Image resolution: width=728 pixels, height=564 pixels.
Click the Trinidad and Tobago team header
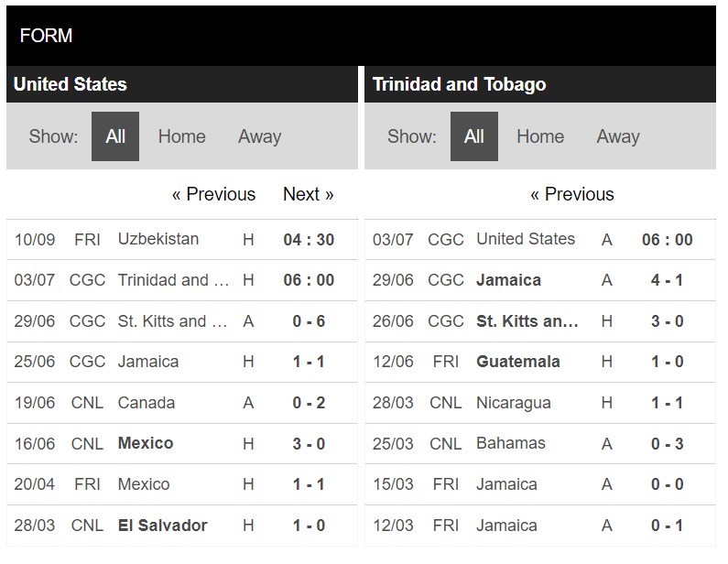(x=460, y=84)
